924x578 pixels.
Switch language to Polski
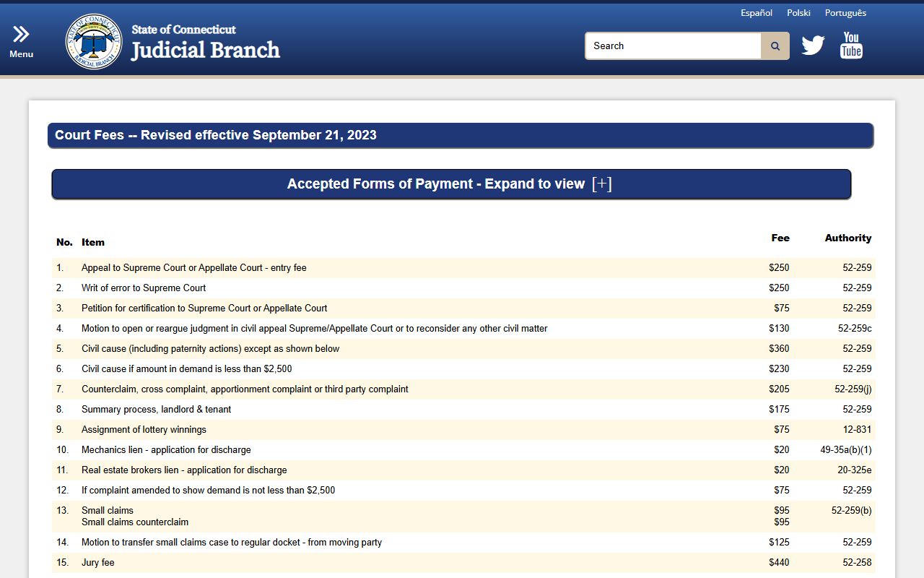798,13
